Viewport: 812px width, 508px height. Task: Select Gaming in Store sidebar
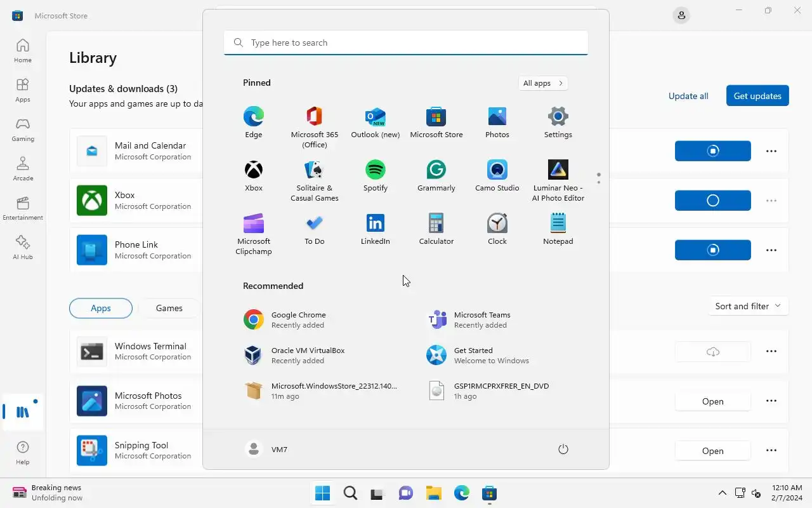click(23, 130)
